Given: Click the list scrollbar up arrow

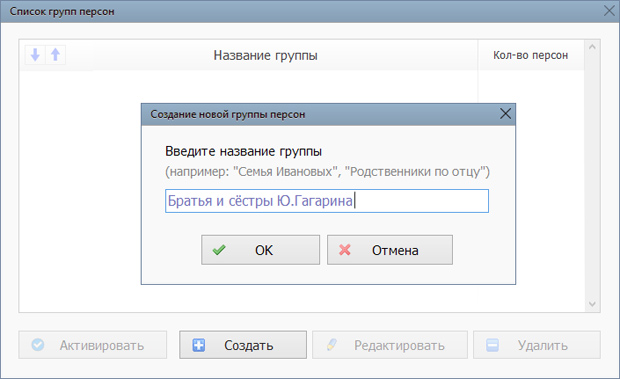Looking at the screenshot, I should 592,47.
